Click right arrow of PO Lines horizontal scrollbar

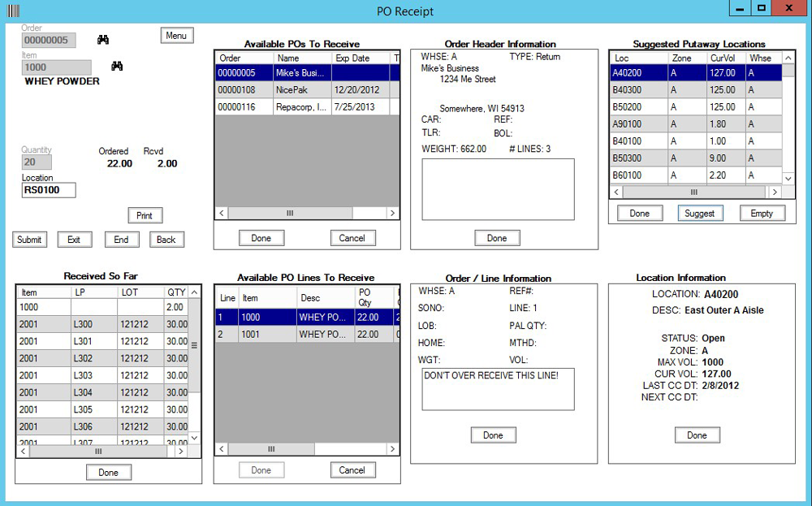tap(392, 449)
